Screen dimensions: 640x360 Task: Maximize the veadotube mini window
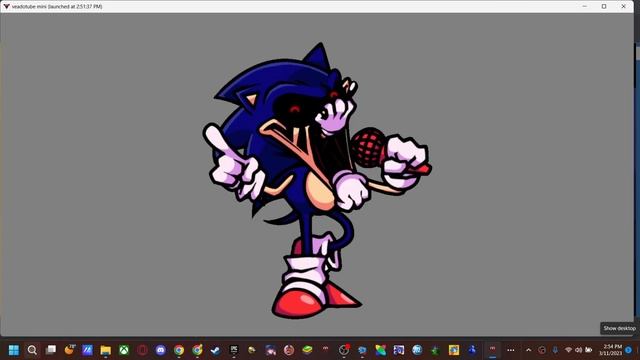tap(604, 7)
